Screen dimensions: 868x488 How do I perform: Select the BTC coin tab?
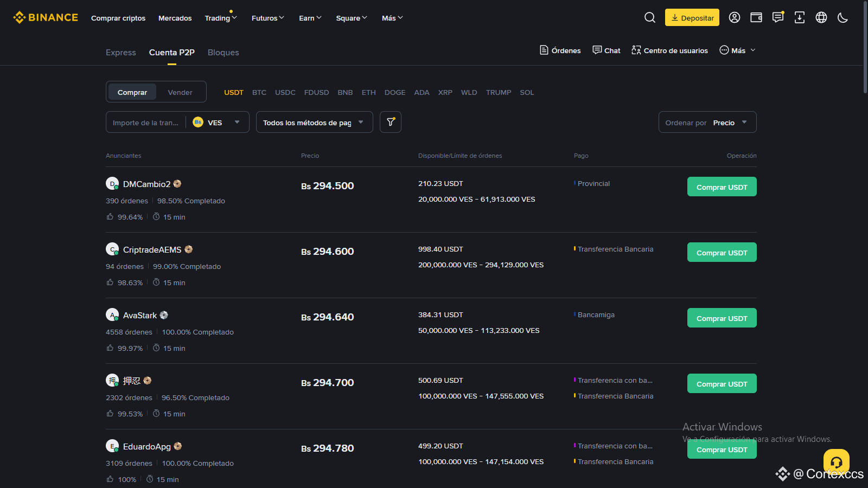click(x=259, y=92)
